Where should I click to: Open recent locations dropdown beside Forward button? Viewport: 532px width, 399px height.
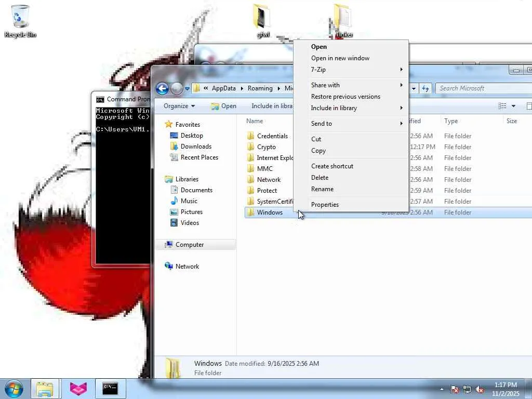click(187, 88)
